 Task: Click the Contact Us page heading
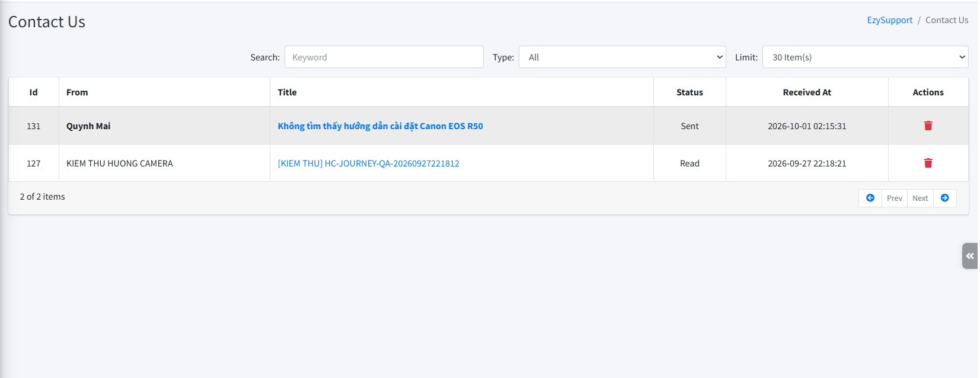(x=47, y=22)
